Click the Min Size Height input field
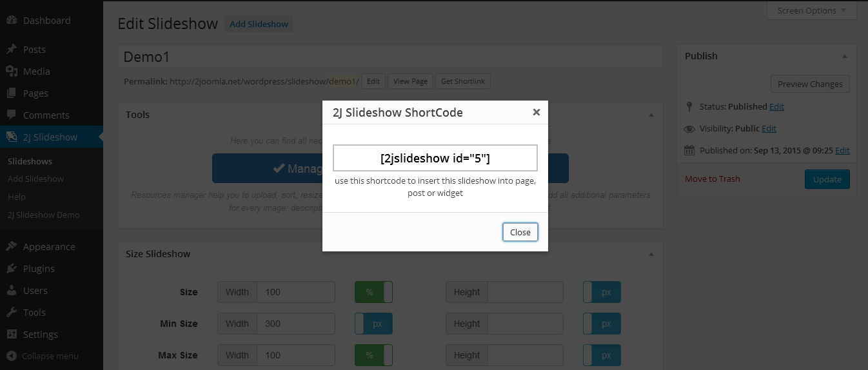 click(x=526, y=324)
